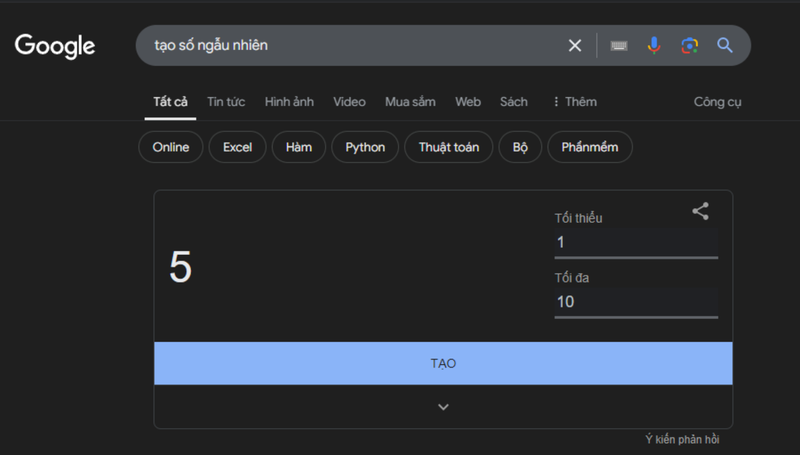The height and width of the screenshot is (455, 800).
Task: Apply the Online filter chip
Action: [x=171, y=147]
